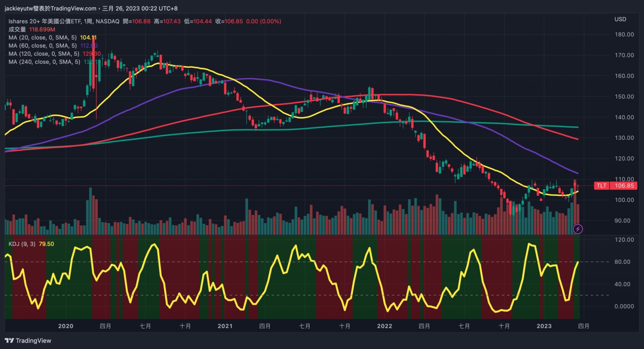Click the 2023 label on time axis
The width and height of the screenshot is (644, 349).
pyautogui.click(x=544, y=326)
